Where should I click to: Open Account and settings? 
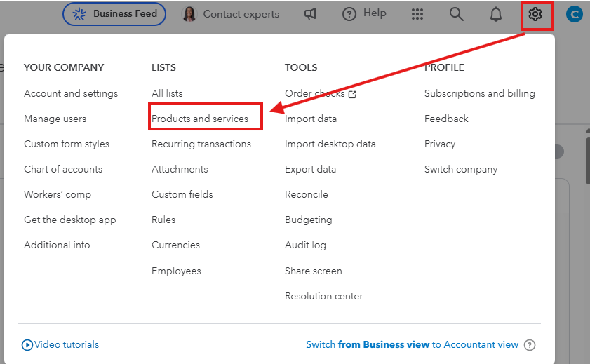[x=71, y=93]
